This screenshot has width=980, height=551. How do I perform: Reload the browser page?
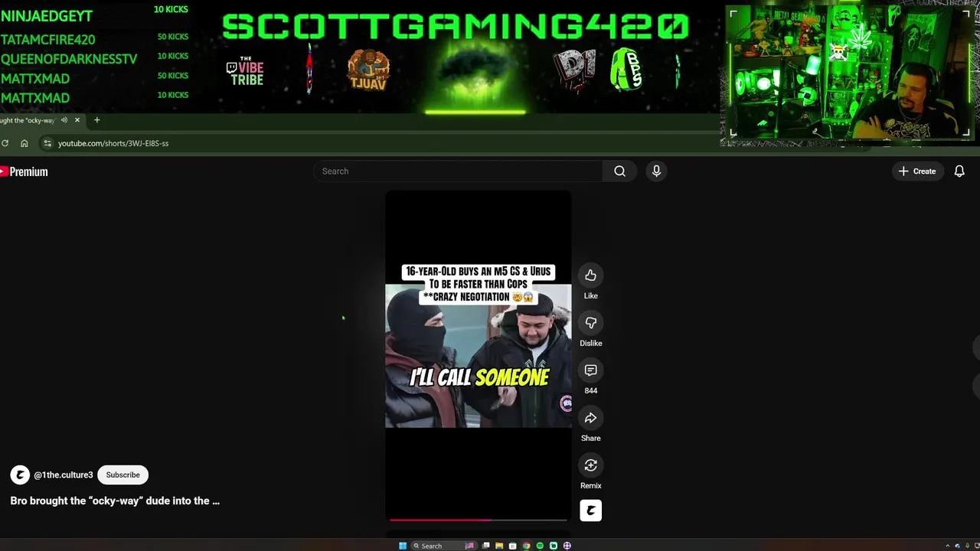pos(5,143)
